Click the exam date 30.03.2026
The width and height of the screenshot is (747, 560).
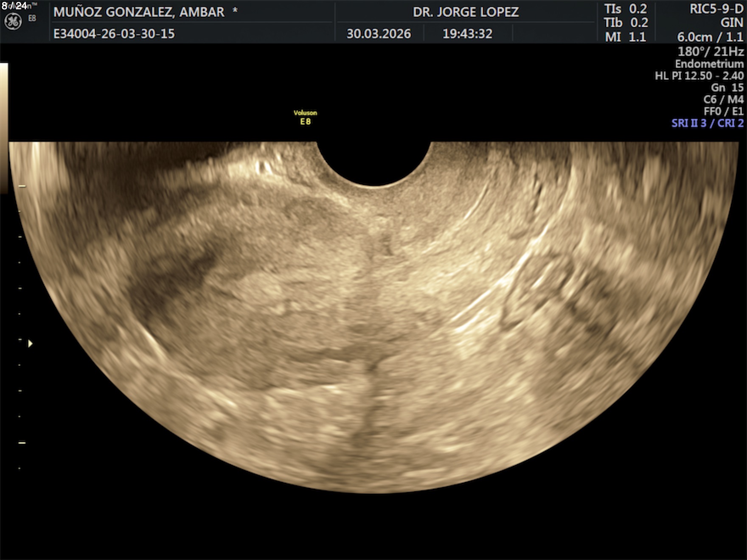point(379,34)
